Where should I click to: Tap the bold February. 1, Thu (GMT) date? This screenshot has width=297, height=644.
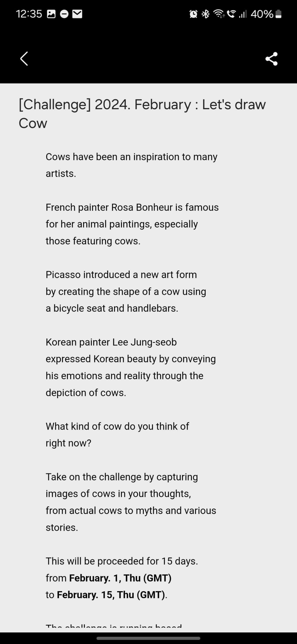tap(120, 578)
